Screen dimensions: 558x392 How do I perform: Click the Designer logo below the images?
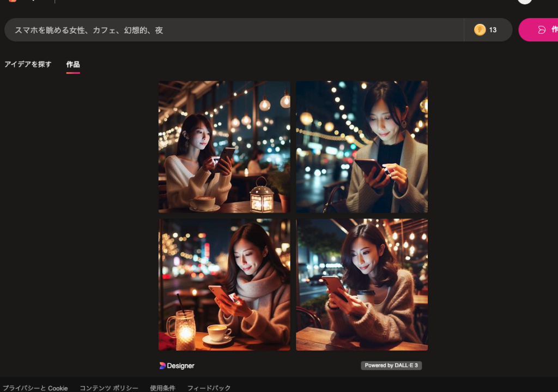[162, 366]
